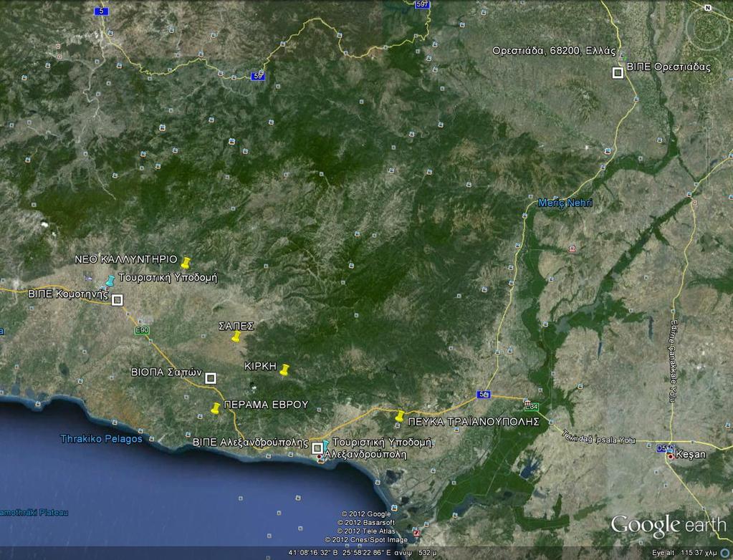Click the ΚΙΡΚΗ yellow pushpin
Screen dimensions: 733x560
coord(284,370)
